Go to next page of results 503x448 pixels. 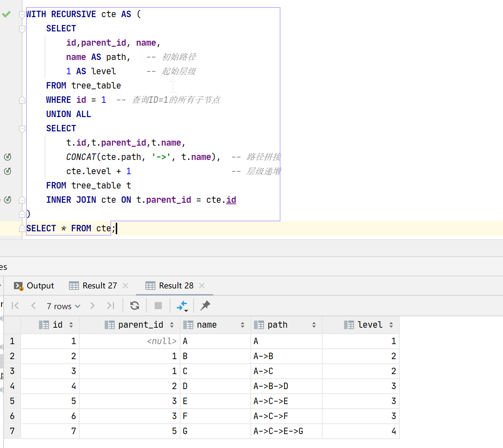pyautogui.click(x=93, y=306)
